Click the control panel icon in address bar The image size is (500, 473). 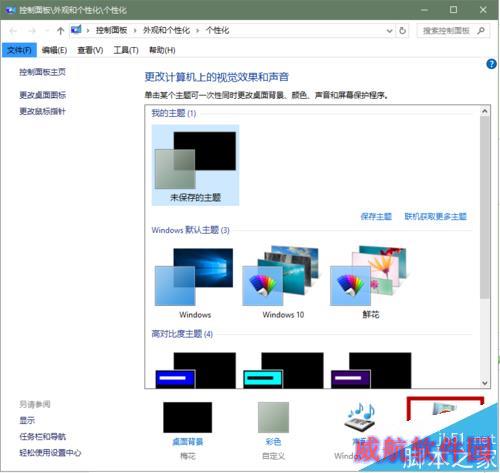[76, 30]
